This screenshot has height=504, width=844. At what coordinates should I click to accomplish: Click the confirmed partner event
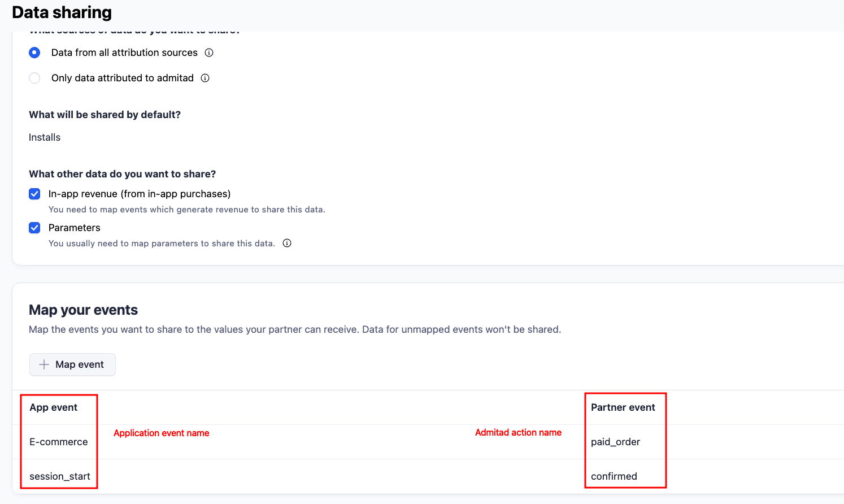coord(614,476)
